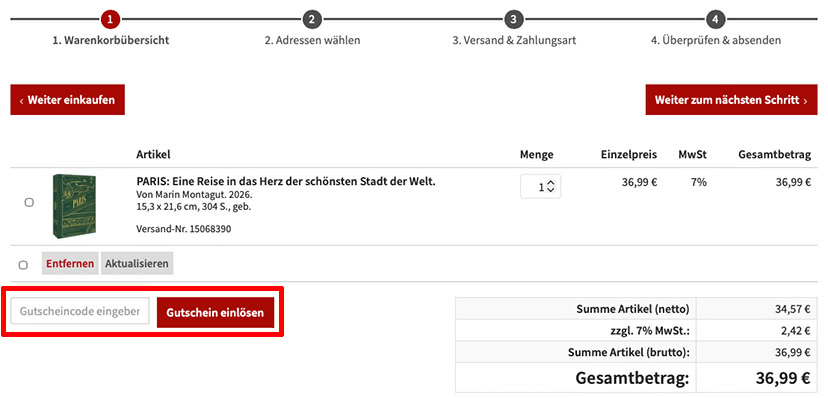Viewport: 828px width, 398px height.
Task: Click the 'MwSt' column header
Action: (692, 155)
